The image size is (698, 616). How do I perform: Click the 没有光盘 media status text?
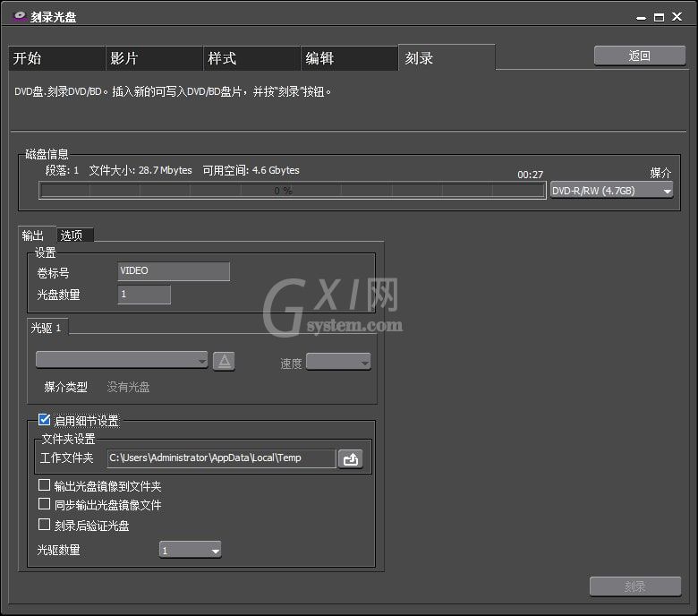pos(128,387)
